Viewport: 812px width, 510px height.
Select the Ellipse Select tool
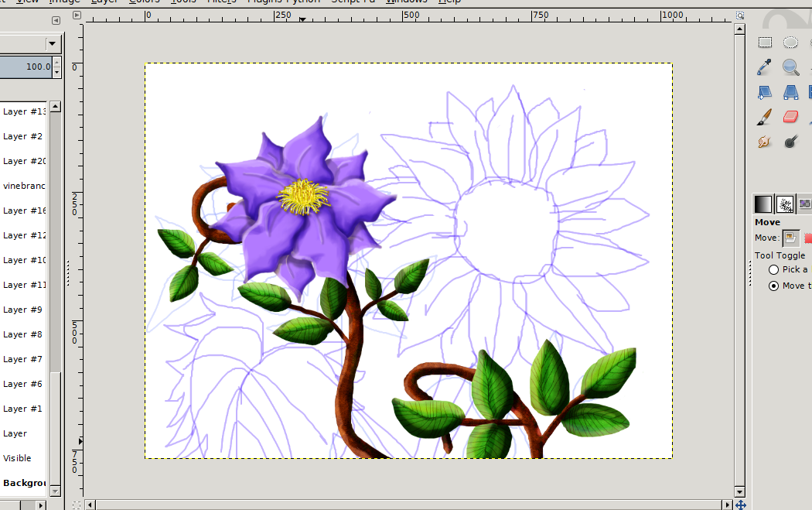[x=790, y=43]
